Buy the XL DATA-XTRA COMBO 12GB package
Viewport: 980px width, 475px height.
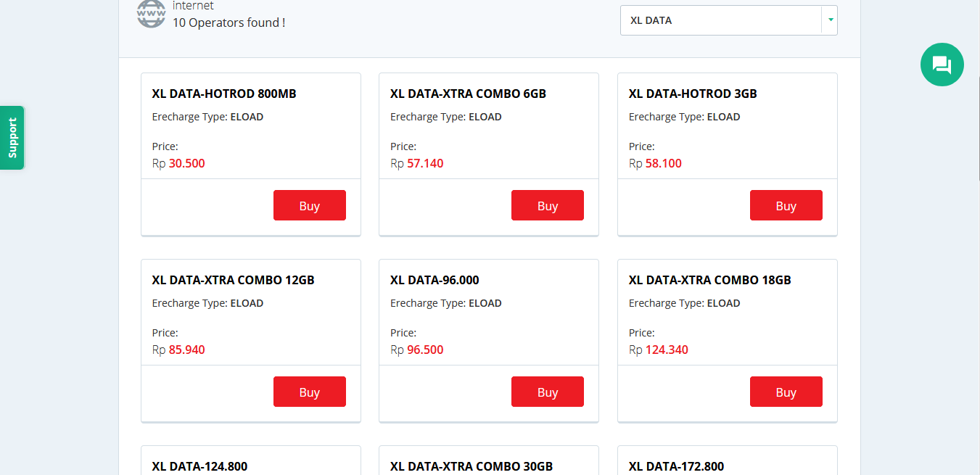[x=309, y=392]
